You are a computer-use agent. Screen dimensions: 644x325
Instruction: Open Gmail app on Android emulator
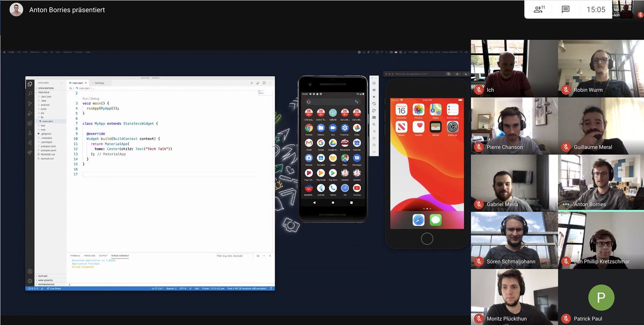point(309,143)
